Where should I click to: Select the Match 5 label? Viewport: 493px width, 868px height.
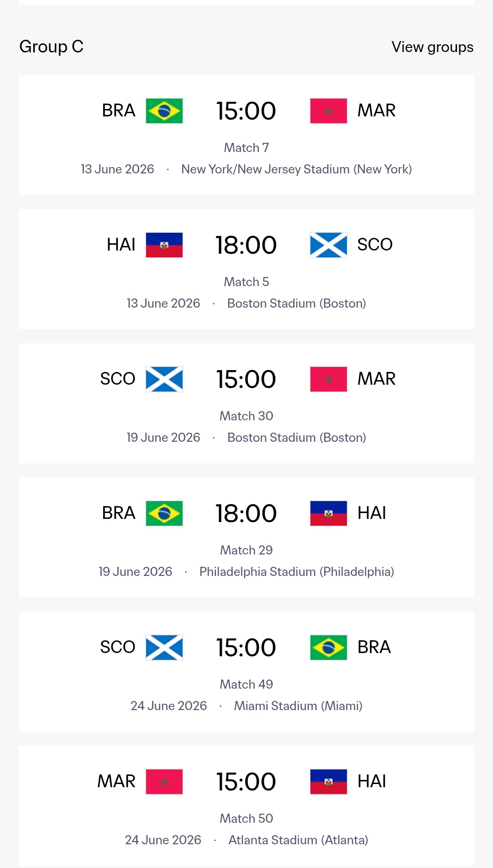(246, 282)
